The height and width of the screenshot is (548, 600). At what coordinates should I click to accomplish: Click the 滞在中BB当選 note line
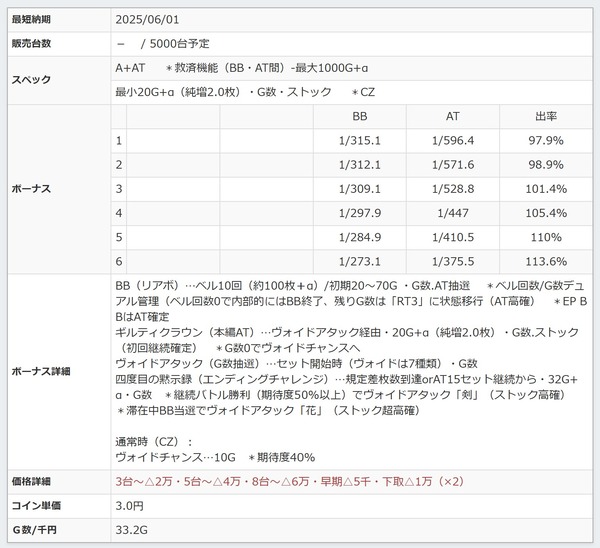268,411
